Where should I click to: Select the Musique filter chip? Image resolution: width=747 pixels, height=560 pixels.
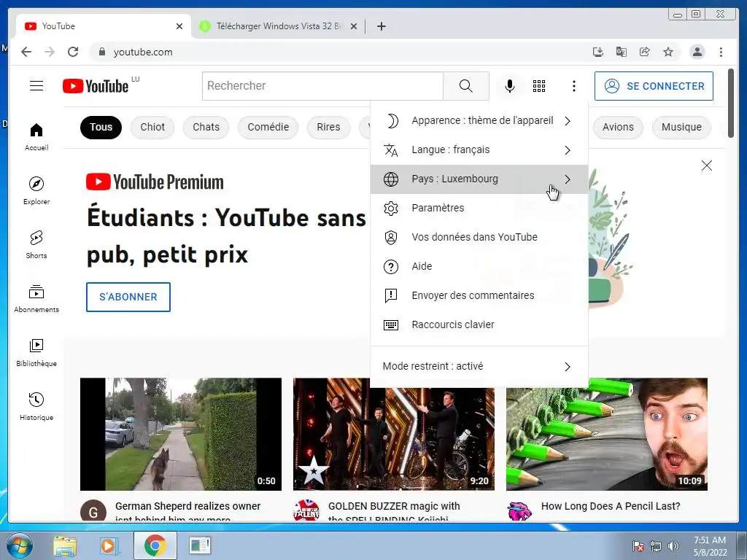tap(681, 127)
